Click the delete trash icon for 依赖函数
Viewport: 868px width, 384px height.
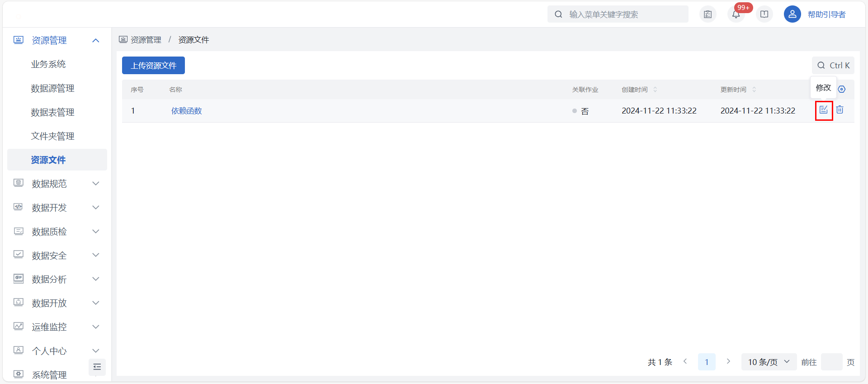[x=840, y=110]
